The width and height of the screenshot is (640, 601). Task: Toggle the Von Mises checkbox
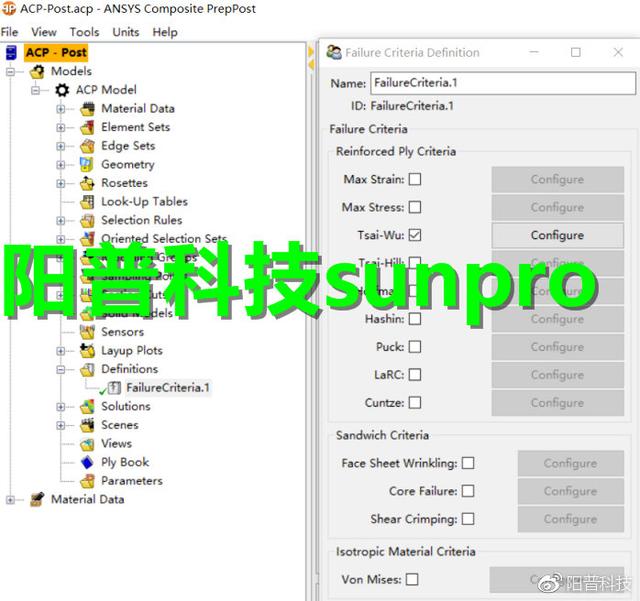(x=412, y=580)
